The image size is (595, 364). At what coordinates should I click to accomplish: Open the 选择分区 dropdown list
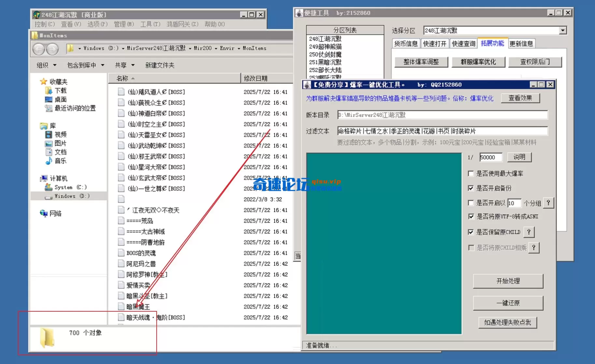[x=563, y=30]
